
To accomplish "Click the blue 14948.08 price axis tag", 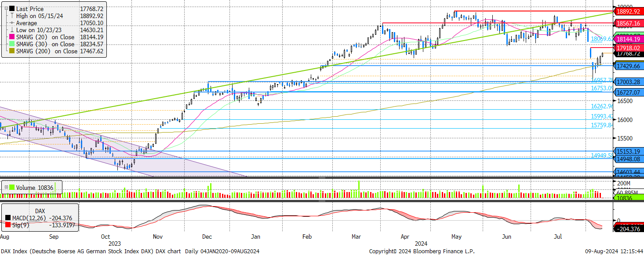I will tap(628, 159).
